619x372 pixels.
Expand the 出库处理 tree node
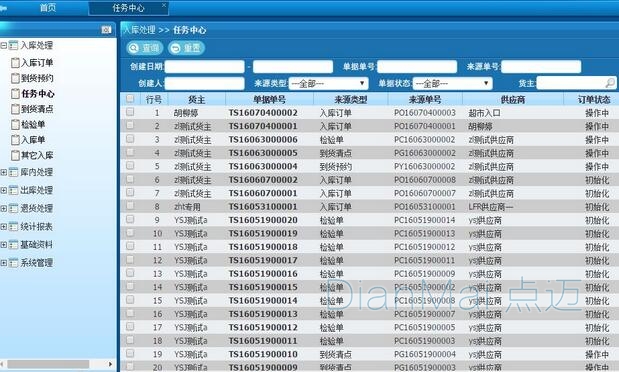(4, 190)
